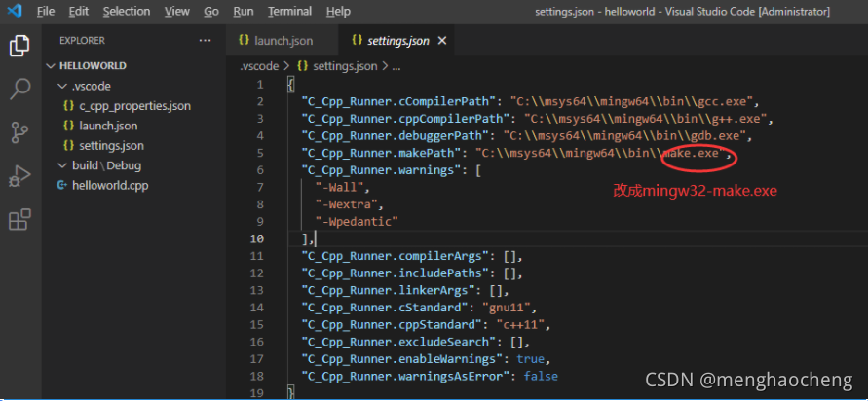Click the "C_Cpp_Runner.warnings" key

tap(382, 170)
